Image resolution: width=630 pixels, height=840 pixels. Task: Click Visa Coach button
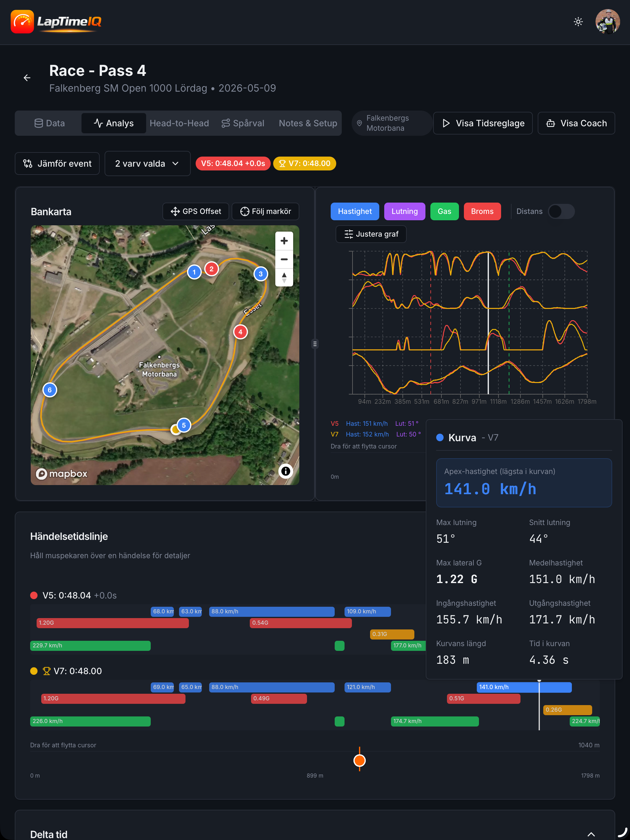[x=576, y=123]
